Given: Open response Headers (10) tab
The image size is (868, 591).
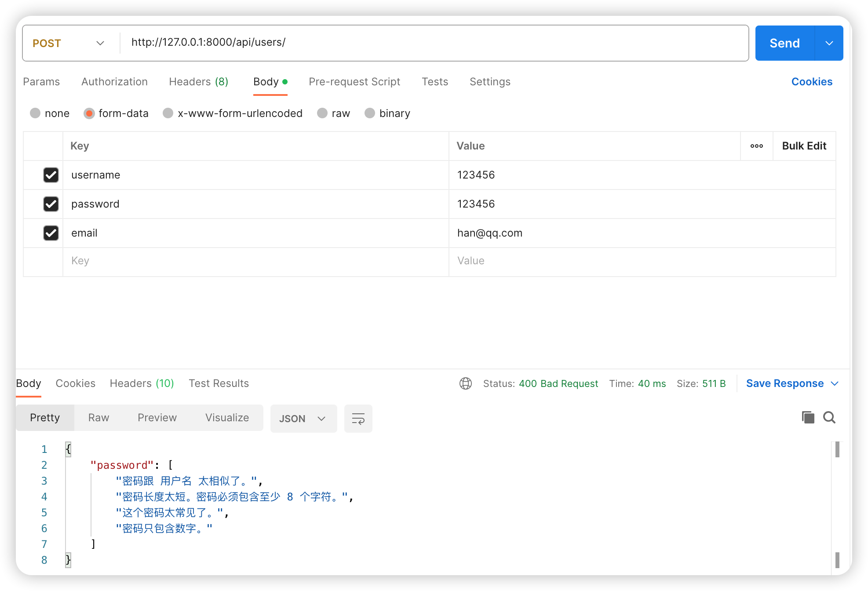Looking at the screenshot, I should point(142,383).
